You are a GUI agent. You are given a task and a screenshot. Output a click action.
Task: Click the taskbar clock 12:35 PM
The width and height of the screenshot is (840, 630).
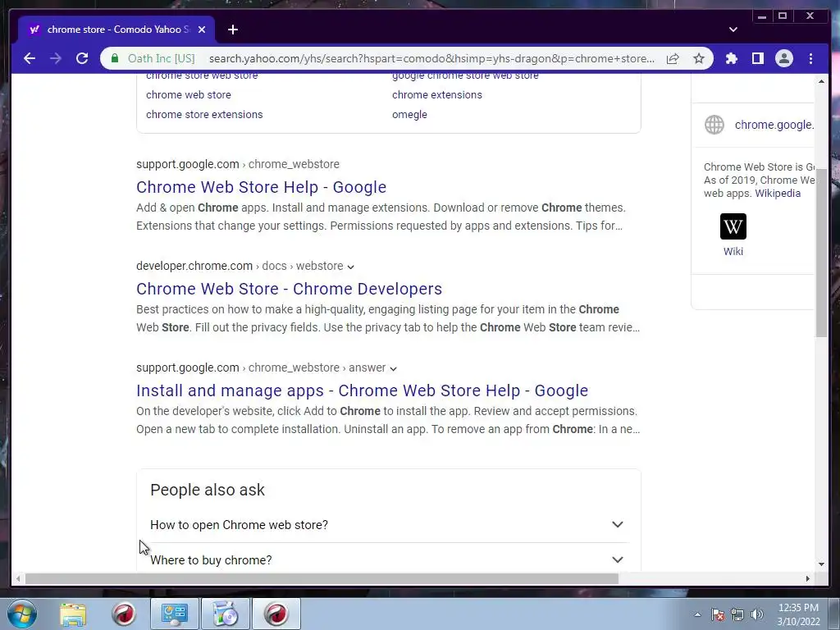tap(798, 608)
